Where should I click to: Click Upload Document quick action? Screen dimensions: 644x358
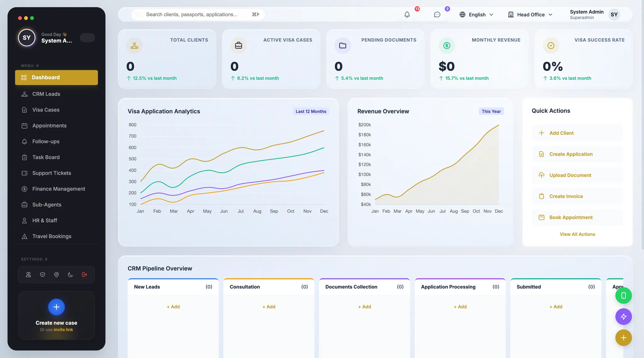click(x=577, y=175)
